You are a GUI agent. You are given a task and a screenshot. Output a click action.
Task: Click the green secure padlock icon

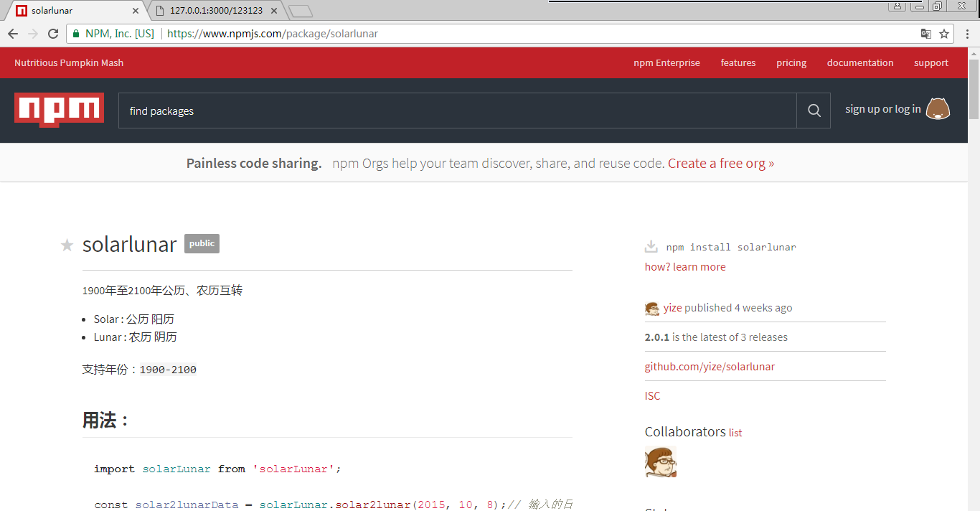pyautogui.click(x=76, y=34)
